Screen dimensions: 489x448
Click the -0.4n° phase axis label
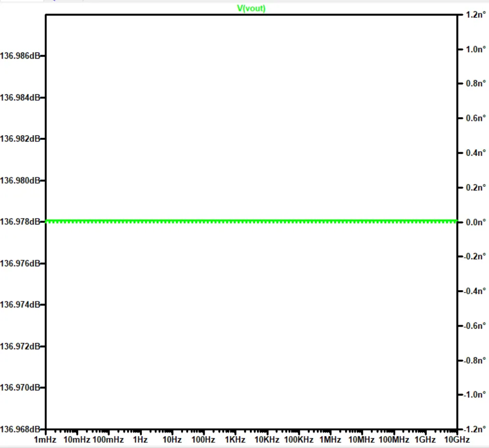pyautogui.click(x=475, y=291)
